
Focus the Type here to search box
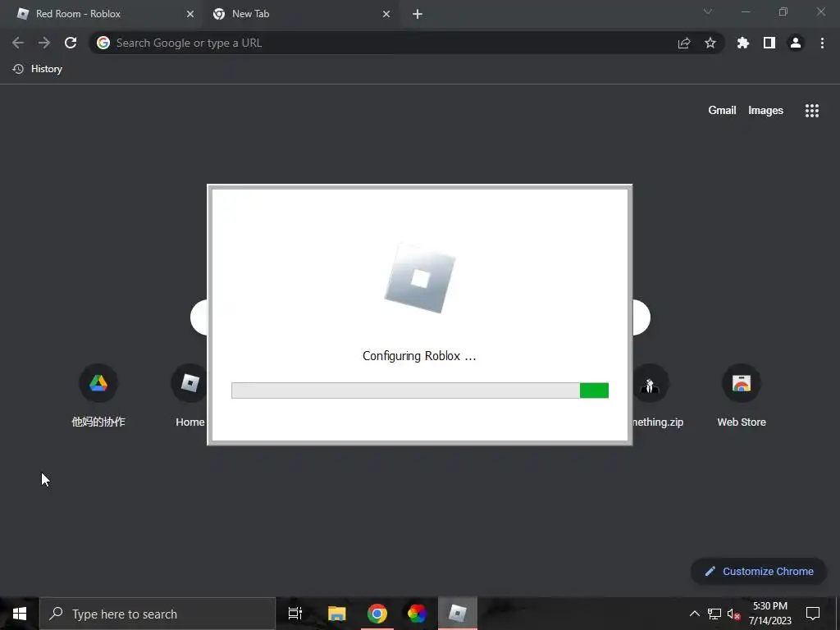coord(157,614)
